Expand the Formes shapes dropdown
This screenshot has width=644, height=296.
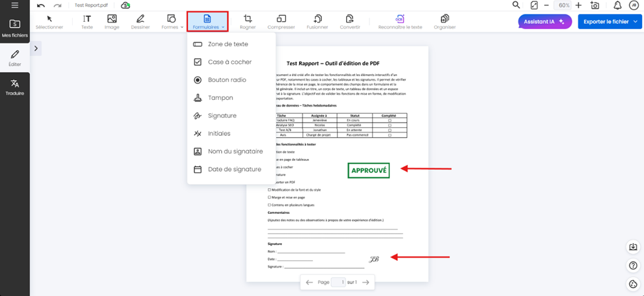pos(172,22)
